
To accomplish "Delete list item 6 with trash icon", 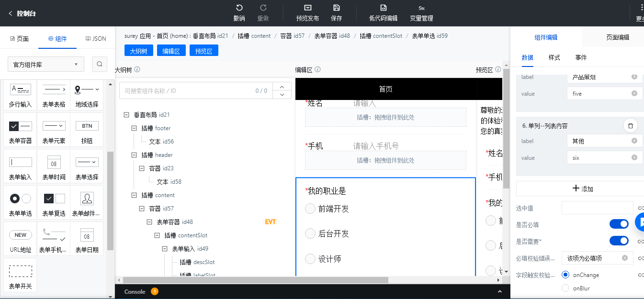I will (x=630, y=126).
